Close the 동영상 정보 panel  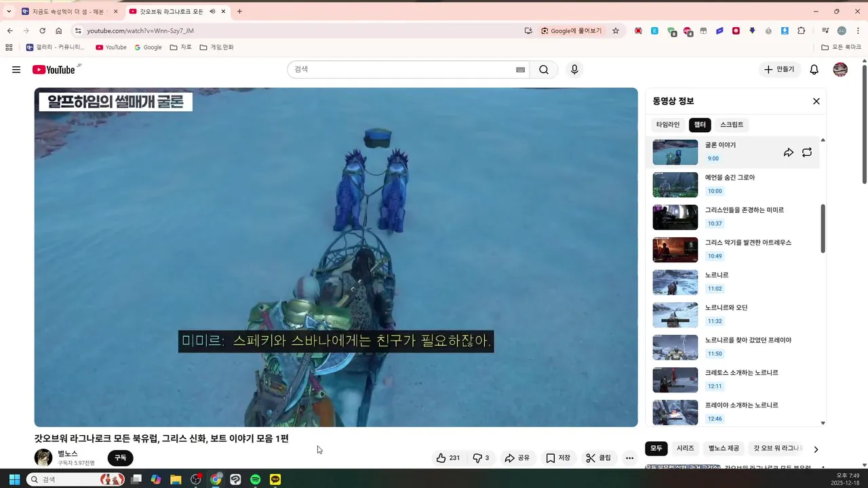pyautogui.click(x=816, y=101)
